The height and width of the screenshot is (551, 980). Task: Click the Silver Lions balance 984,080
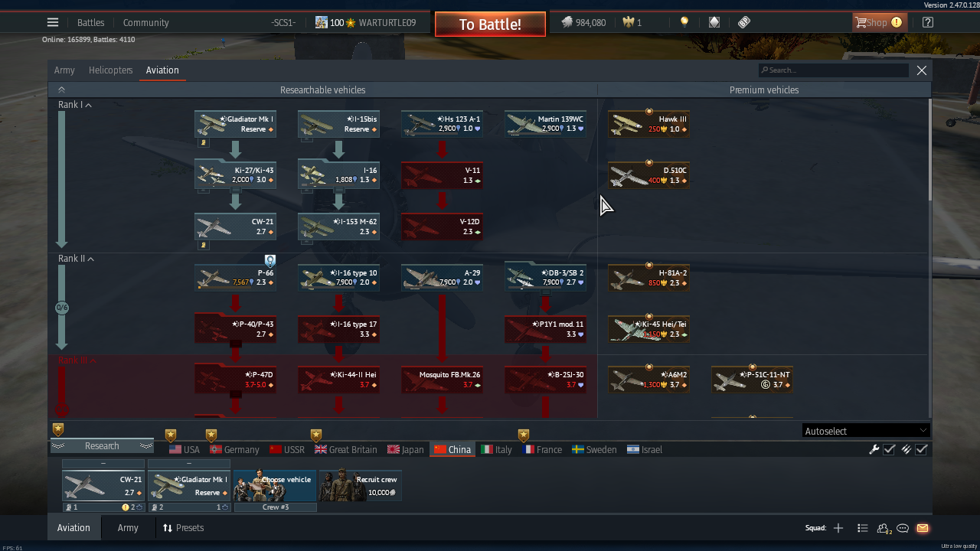click(x=583, y=22)
